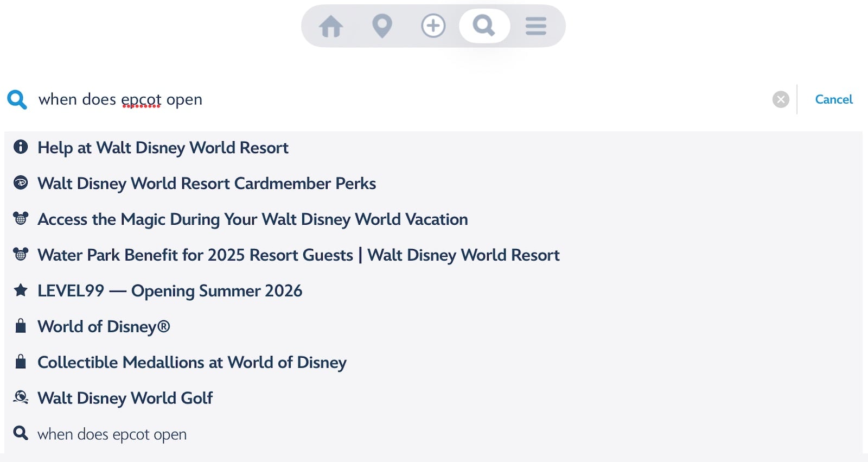This screenshot has width=868, height=462.
Task: Click the shopping bag icon beside Collectible Medallions
Action: click(x=21, y=362)
